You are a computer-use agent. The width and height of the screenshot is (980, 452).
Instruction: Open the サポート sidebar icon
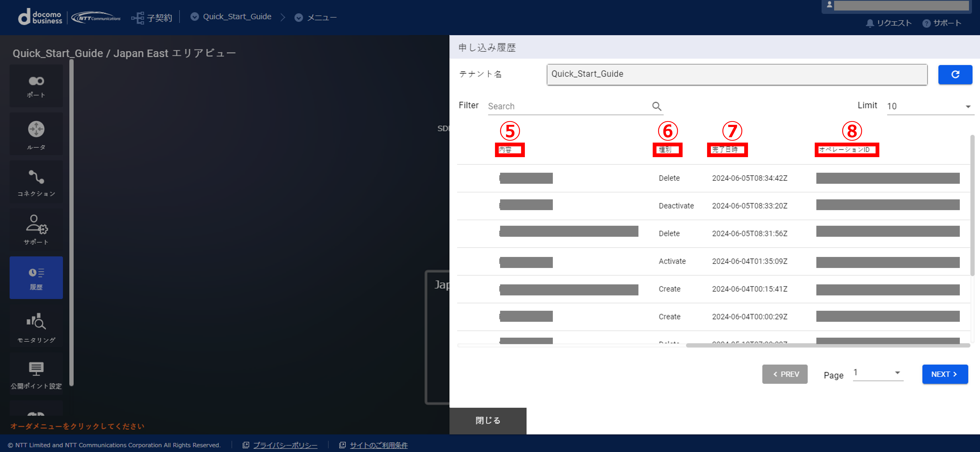click(x=36, y=229)
